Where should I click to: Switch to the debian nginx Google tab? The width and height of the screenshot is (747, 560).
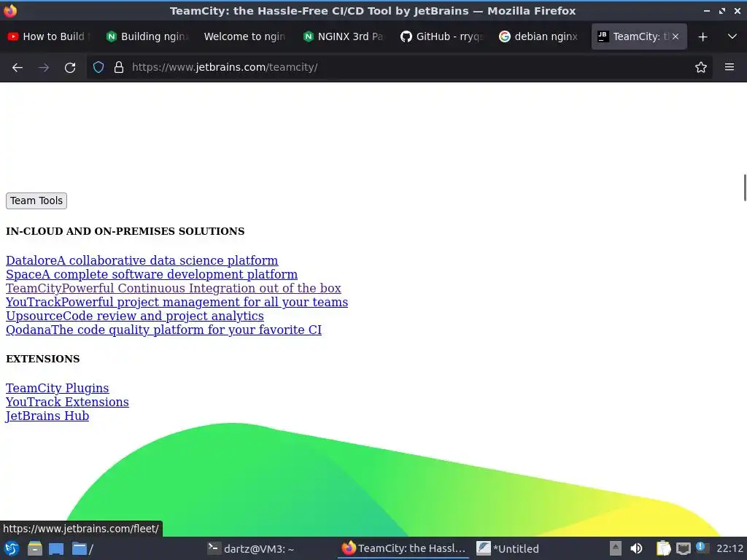coord(540,36)
